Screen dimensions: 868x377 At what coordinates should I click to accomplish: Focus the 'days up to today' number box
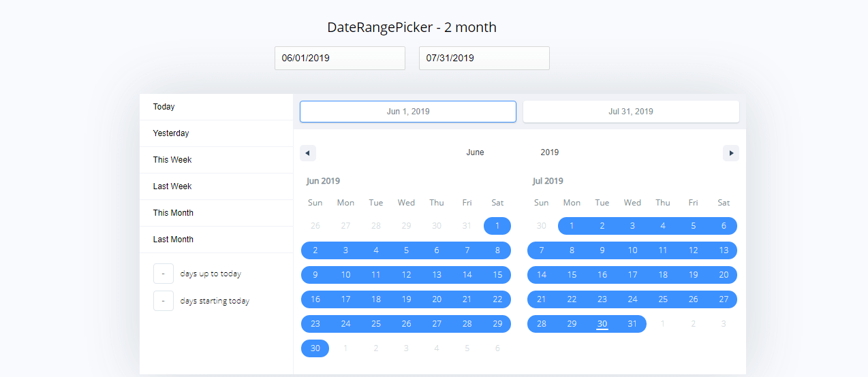164,274
